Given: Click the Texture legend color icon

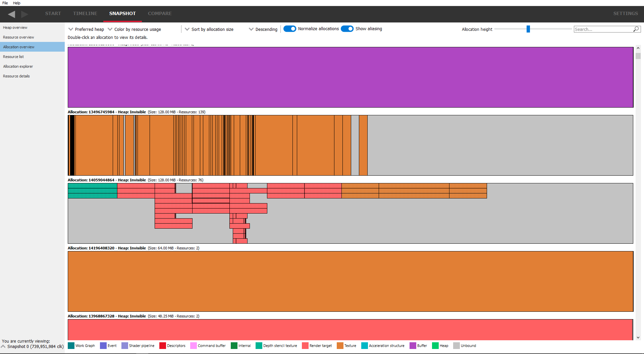Looking at the screenshot, I should point(340,346).
